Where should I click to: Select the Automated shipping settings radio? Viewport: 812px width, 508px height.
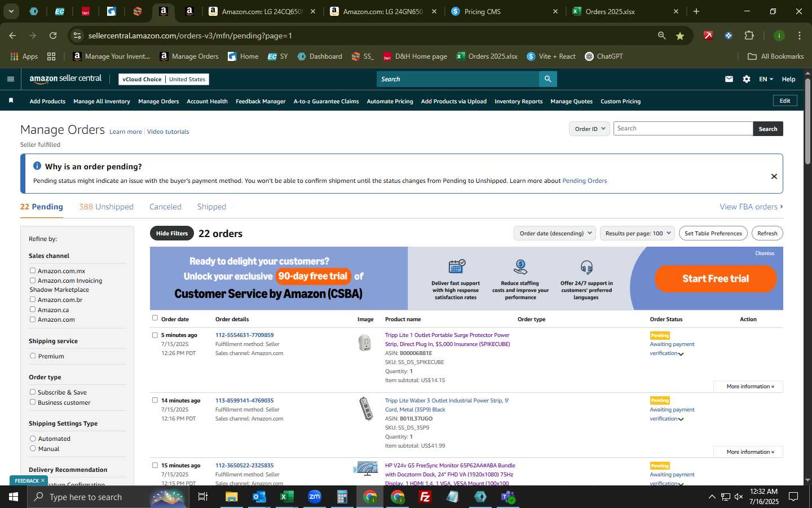33,438
